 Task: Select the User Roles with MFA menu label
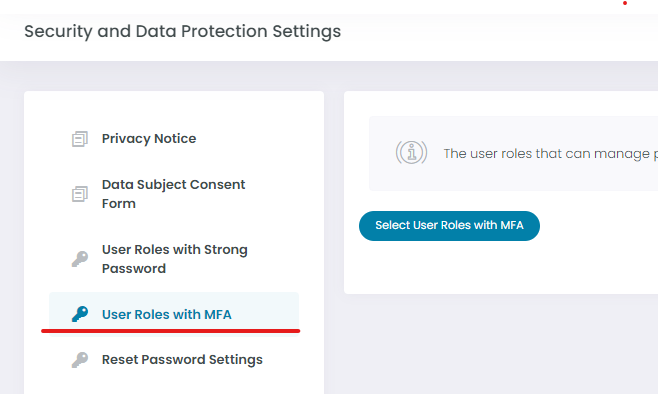[167, 314]
